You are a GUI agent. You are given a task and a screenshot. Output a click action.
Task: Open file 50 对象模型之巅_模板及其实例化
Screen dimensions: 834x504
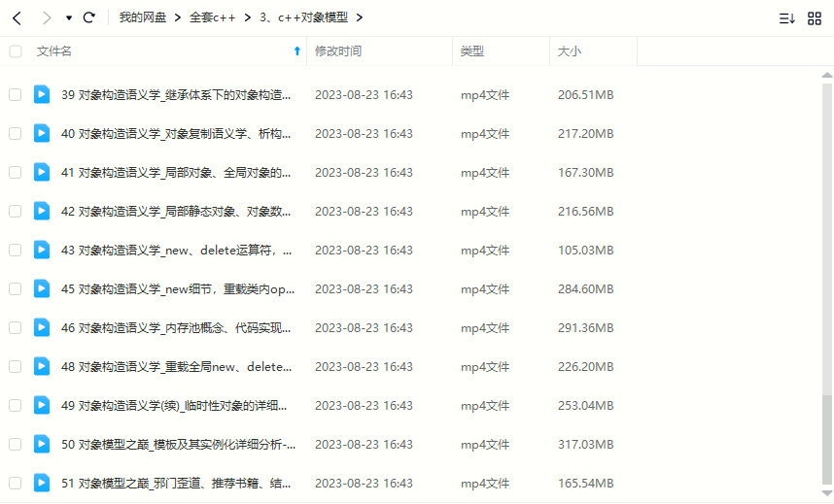[x=187, y=444]
